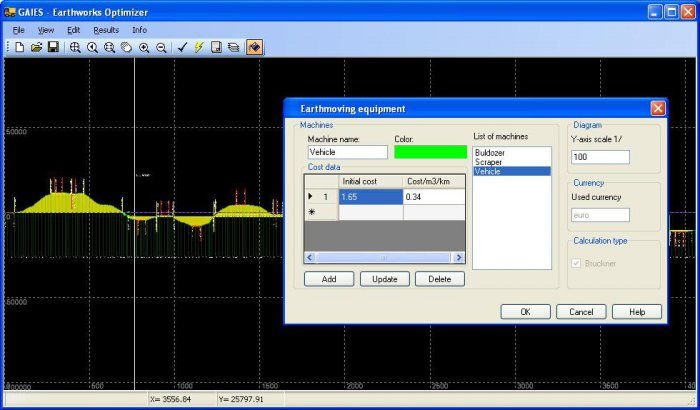Click the Y-axis scale input field
The width and height of the screenshot is (700, 410).
[x=600, y=157]
